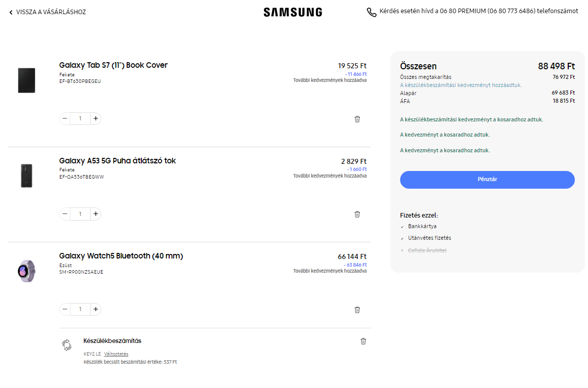Increase Galaxy Tab S7 Book Cover quantity
Image resolution: width=588 pixels, height=388 pixels.
[x=96, y=119]
